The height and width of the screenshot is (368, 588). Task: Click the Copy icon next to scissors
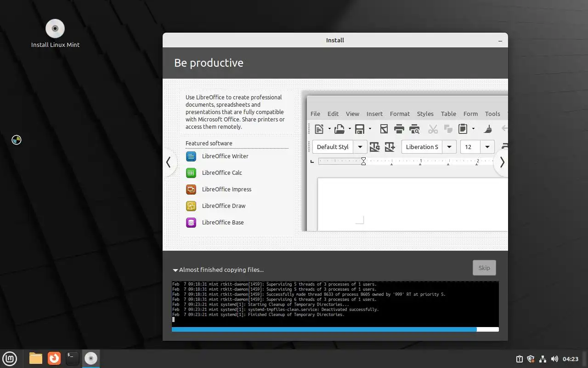448,129
